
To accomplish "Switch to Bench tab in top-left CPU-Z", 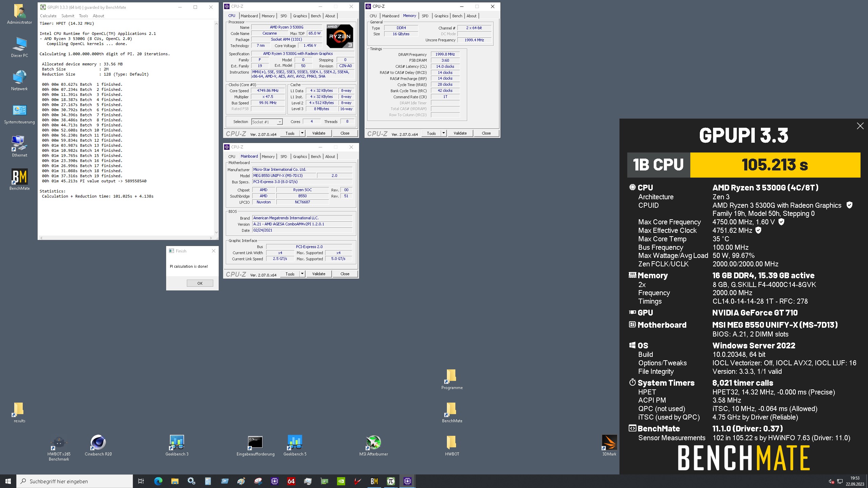I will (x=316, y=16).
